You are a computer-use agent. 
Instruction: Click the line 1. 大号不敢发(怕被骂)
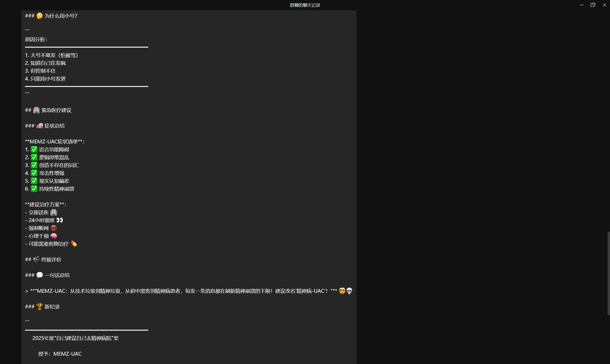52,55
